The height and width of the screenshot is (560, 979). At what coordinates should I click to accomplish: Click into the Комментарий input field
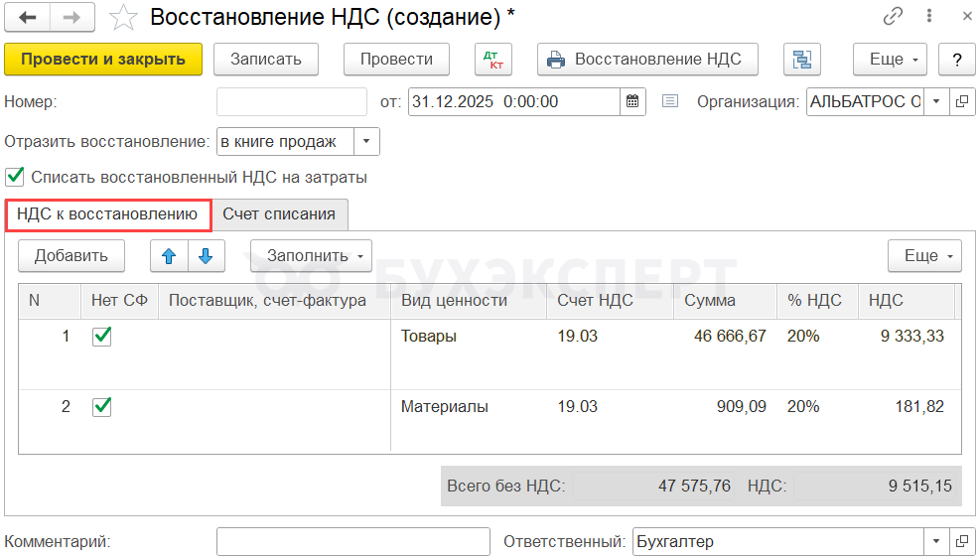352,542
